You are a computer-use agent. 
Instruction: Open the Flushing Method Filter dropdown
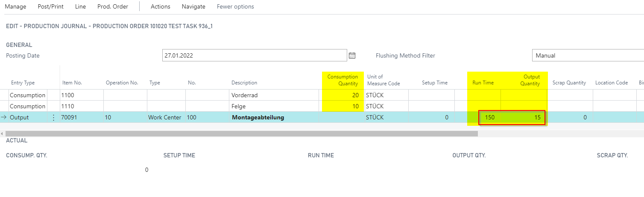pos(587,55)
